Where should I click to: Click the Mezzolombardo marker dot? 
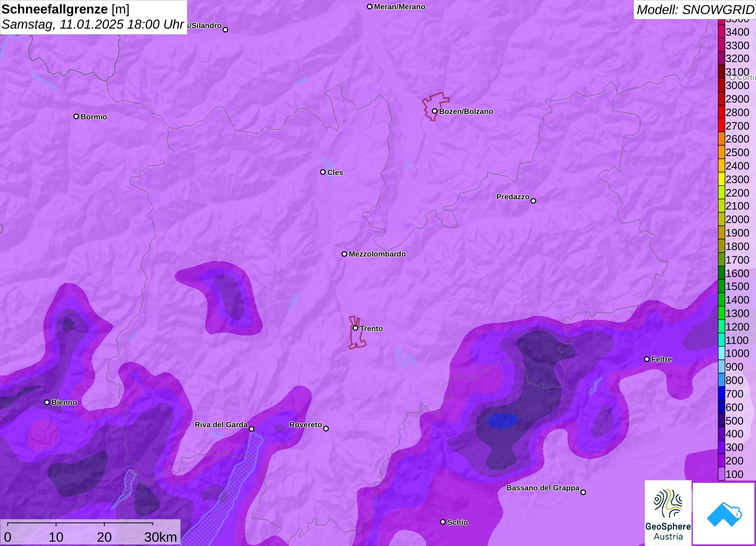tap(345, 254)
